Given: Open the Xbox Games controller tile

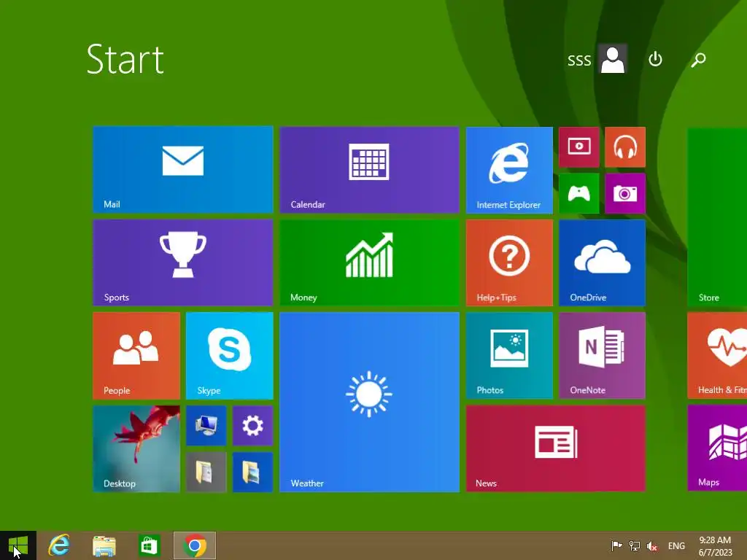Looking at the screenshot, I should point(578,193).
